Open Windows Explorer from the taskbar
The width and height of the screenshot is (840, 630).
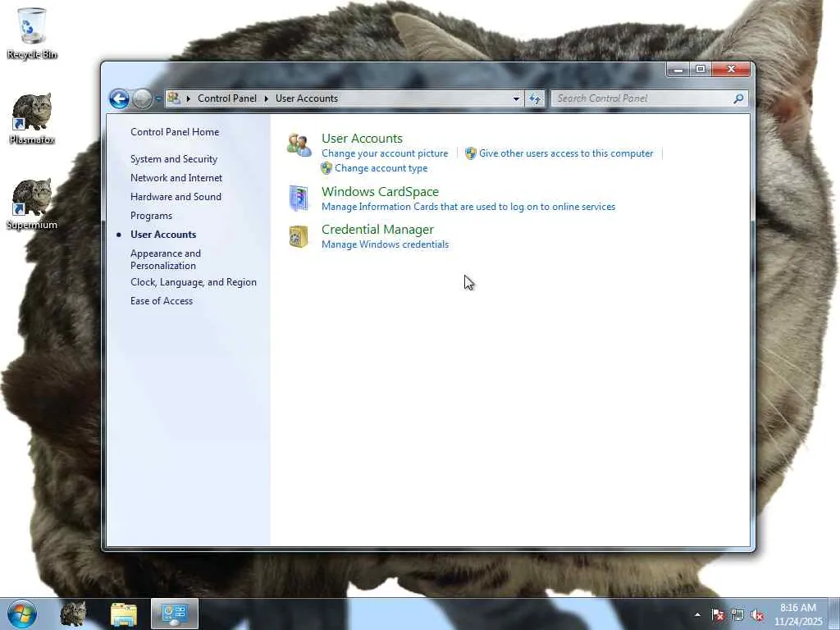124,614
